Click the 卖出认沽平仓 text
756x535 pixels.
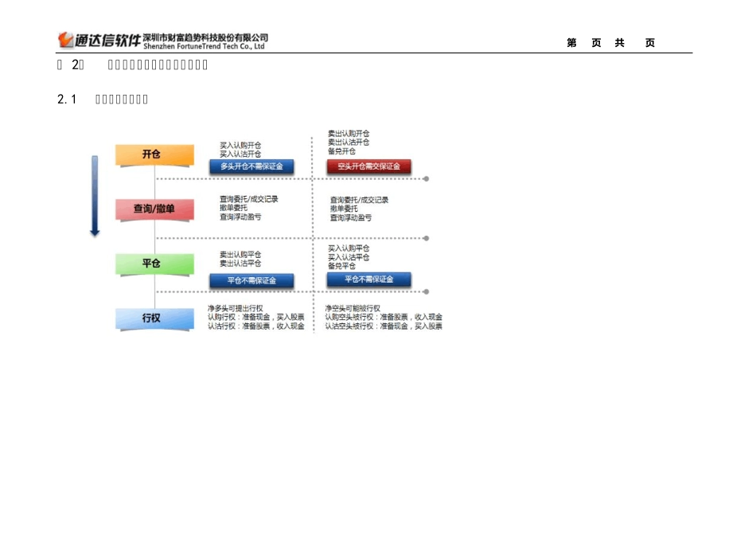[x=240, y=264]
